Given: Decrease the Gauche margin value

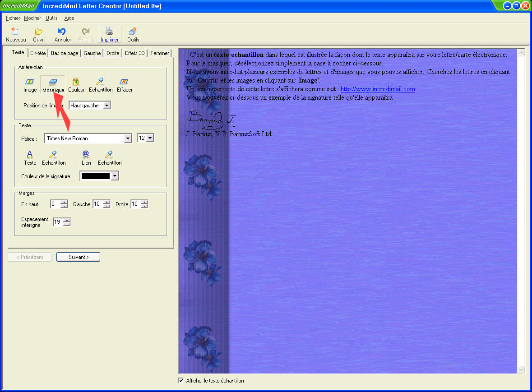Looking at the screenshot, I should click(x=106, y=206).
